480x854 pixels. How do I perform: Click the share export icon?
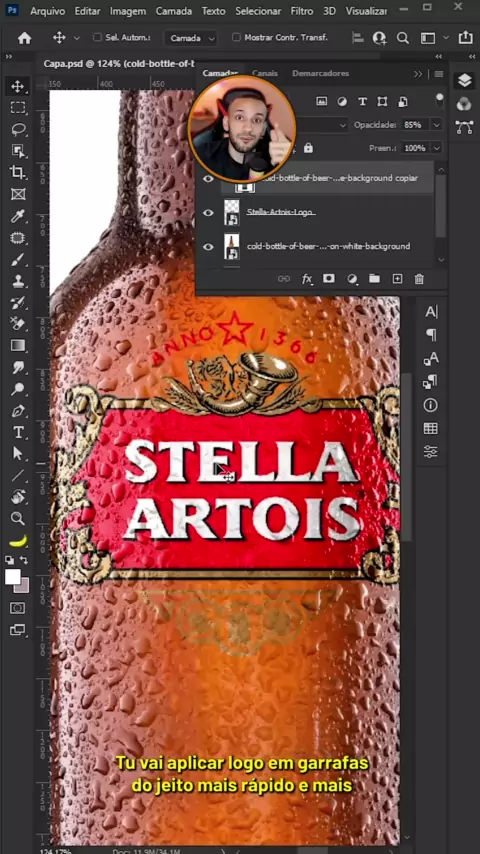pyautogui.click(x=465, y=37)
